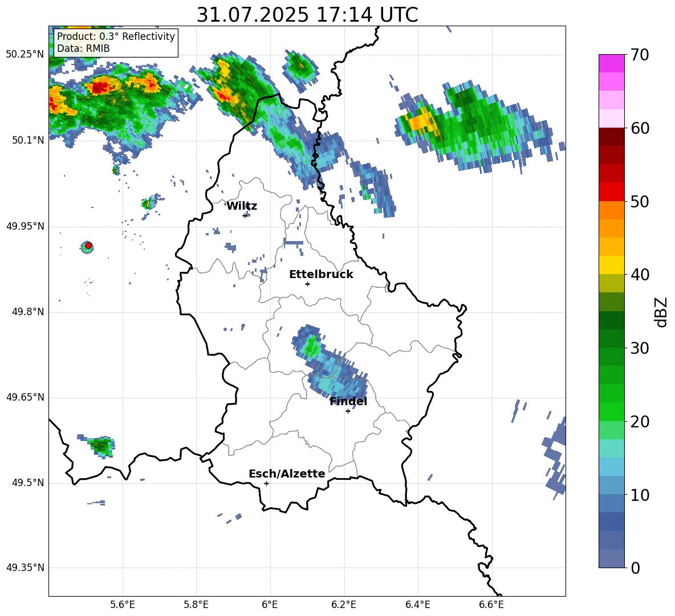
Task: Click the title '31.07.2025 17:14 UTC'
Action: (x=307, y=15)
